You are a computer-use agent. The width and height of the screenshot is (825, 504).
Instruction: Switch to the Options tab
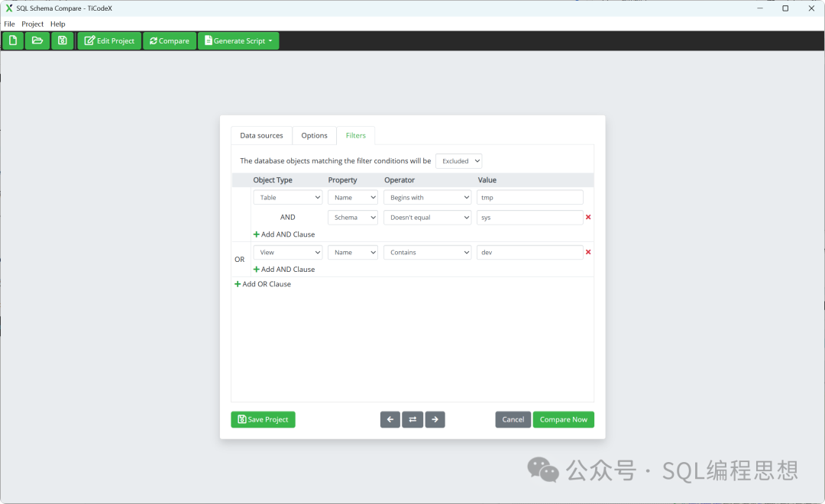click(314, 136)
